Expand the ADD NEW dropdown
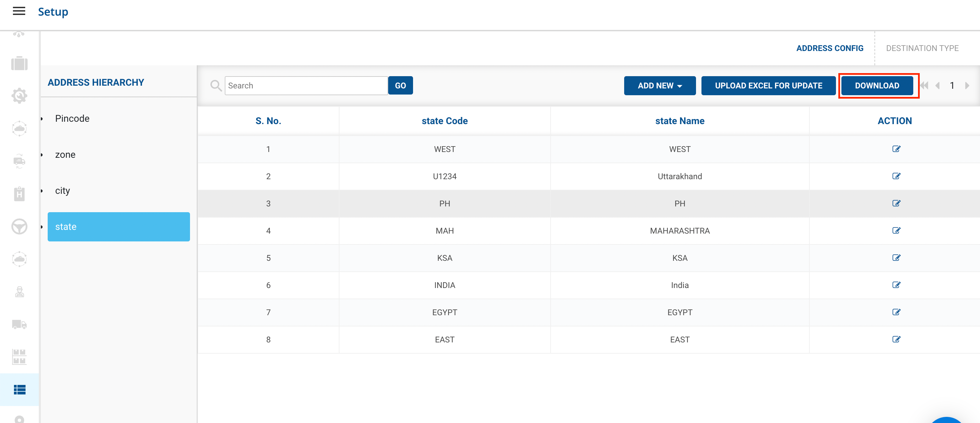This screenshot has width=980, height=423. click(x=659, y=85)
